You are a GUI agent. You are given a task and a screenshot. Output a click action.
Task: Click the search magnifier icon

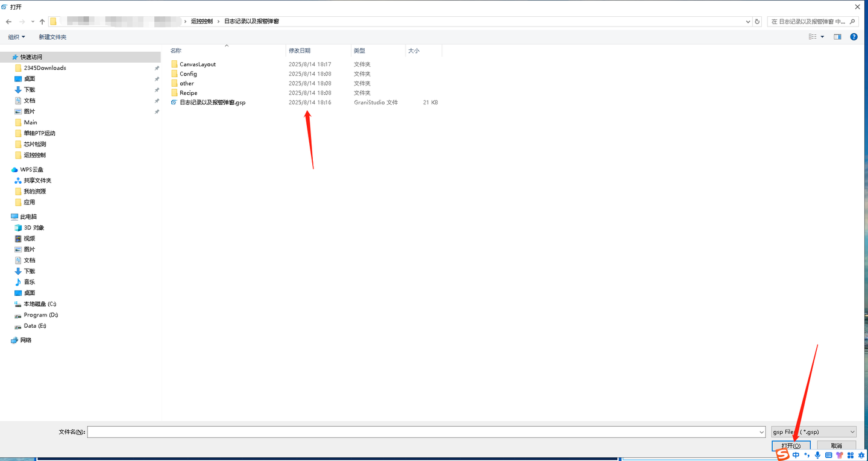pyautogui.click(x=852, y=22)
